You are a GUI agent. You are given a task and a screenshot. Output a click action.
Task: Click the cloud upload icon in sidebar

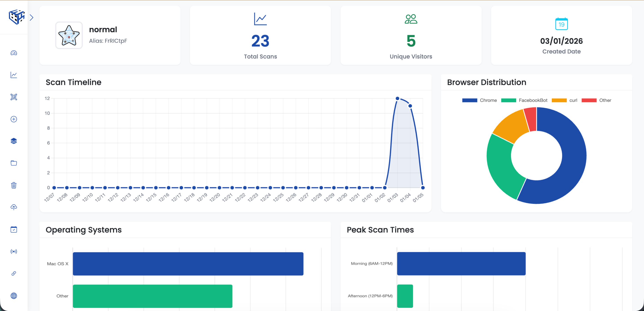[14, 207]
